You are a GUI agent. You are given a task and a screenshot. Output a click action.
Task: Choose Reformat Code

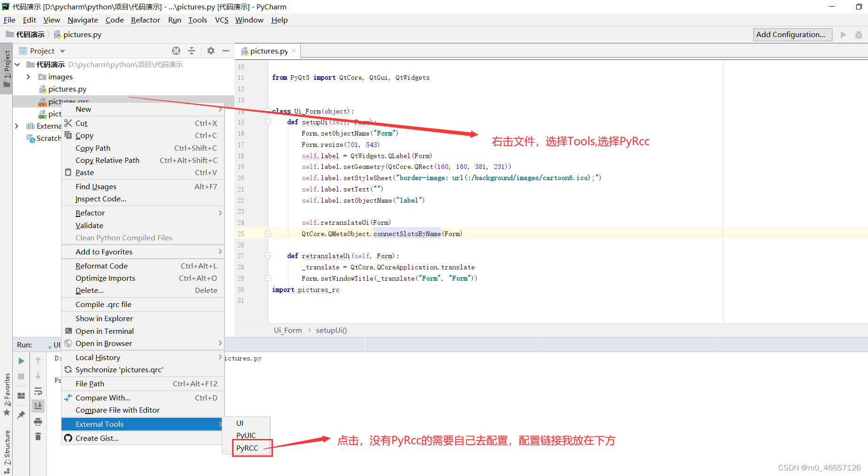click(x=143, y=266)
